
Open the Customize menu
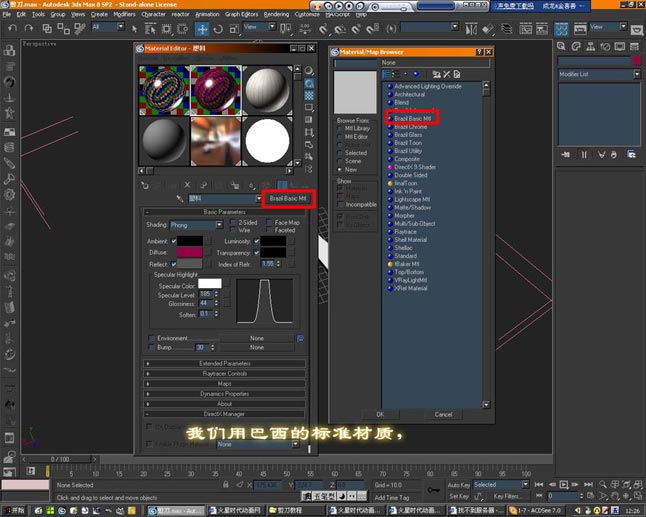[307, 14]
